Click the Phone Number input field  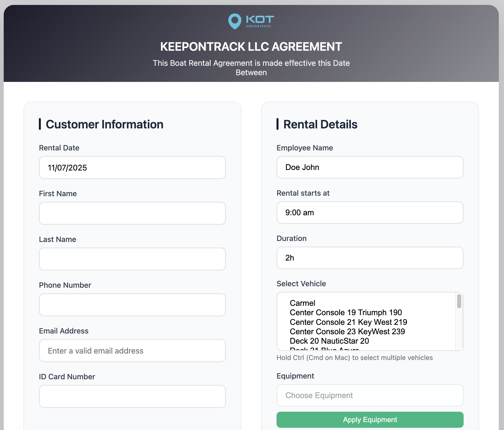click(132, 305)
